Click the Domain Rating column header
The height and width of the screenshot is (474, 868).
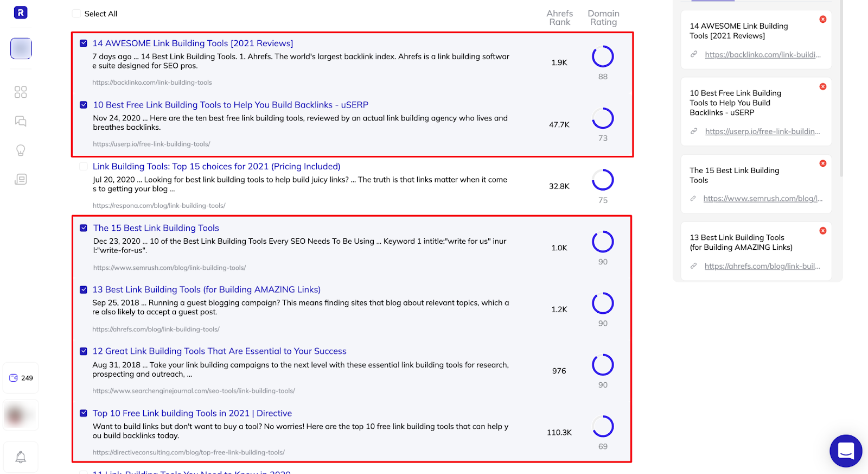603,18
